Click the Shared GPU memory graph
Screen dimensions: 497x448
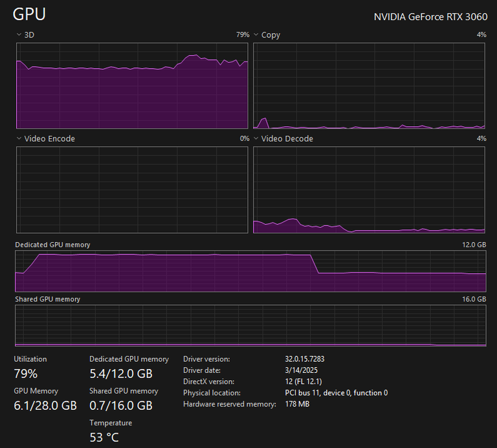tap(250, 326)
